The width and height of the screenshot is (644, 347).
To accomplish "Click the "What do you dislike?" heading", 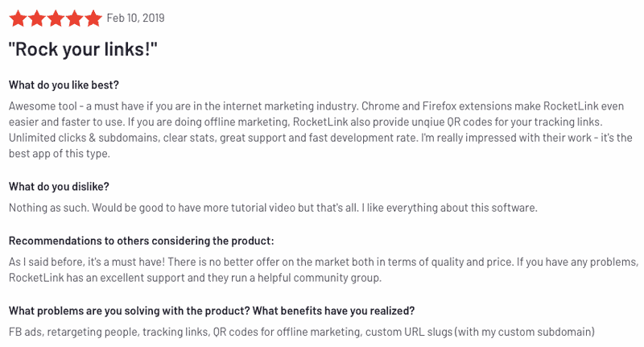I will point(59,187).
